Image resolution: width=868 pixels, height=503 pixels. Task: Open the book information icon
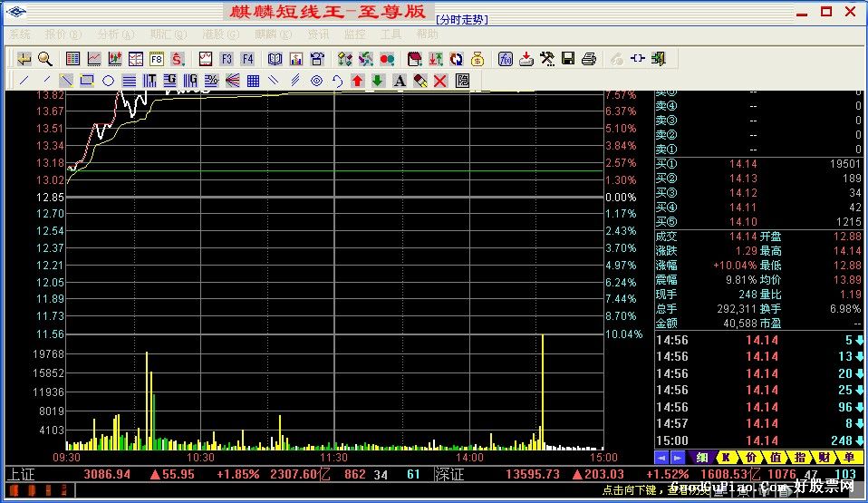pyautogui.click(x=275, y=59)
